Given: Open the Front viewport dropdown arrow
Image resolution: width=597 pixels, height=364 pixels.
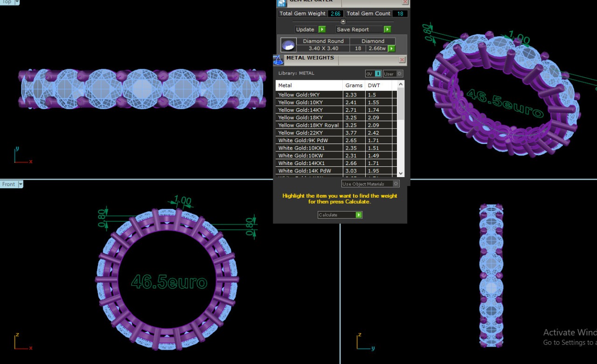Looking at the screenshot, I should (x=21, y=184).
